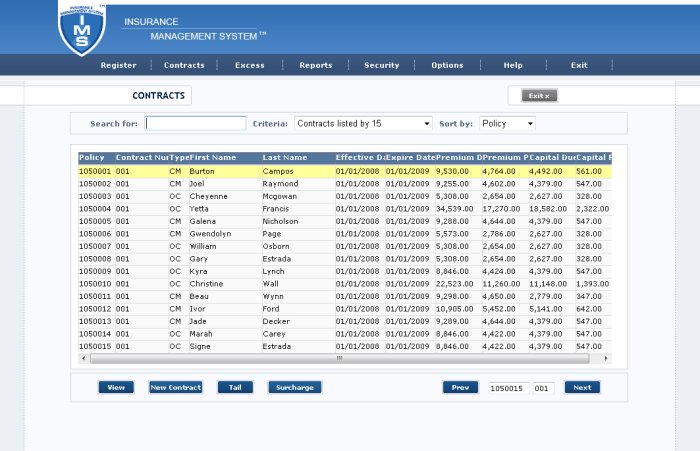Open the Register menu

click(118, 65)
